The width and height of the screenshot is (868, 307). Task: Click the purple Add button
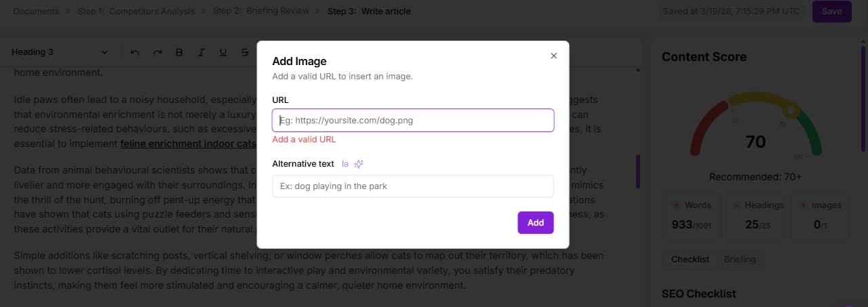[x=536, y=222]
